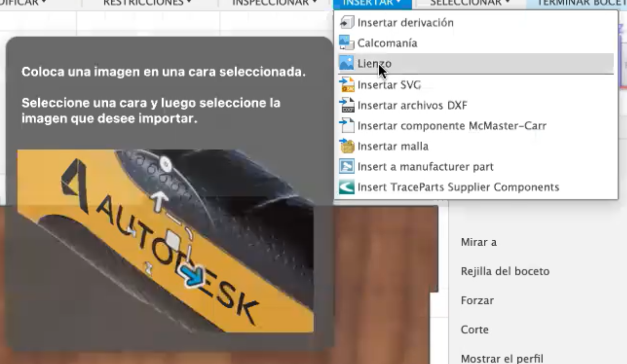Screen dimensions: 627x364
Task: Pick Lienzo in the insert menu
Action: [476, 64]
